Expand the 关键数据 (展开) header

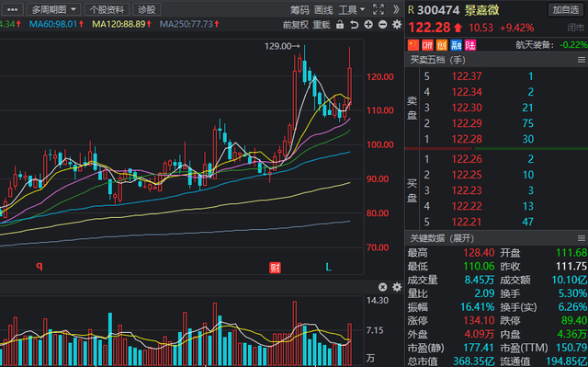click(442, 238)
